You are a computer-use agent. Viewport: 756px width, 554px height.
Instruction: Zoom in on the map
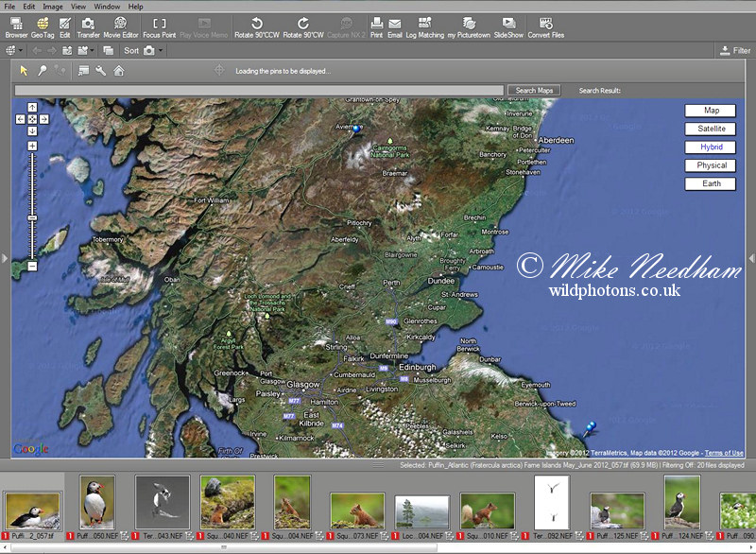(x=32, y=146)
